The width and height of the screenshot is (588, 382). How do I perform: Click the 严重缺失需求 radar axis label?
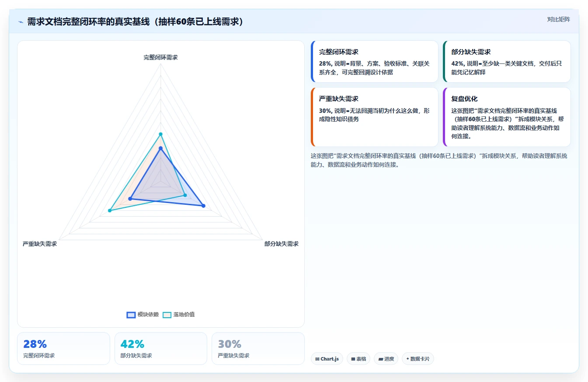40,244
